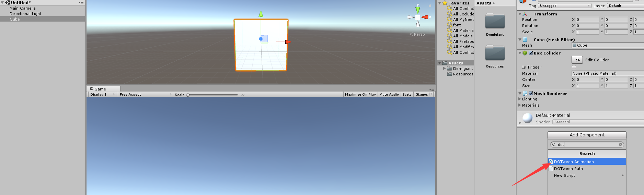
Task: Click the Favorites star icon
Action: click(x=445, y=3)
